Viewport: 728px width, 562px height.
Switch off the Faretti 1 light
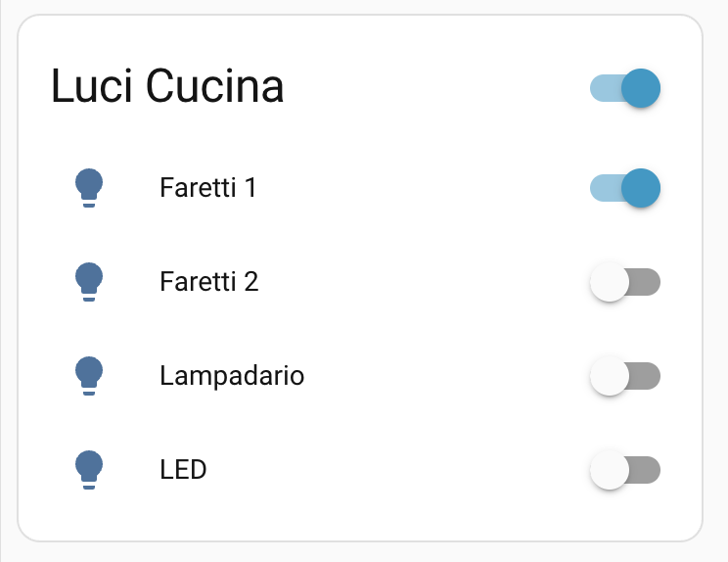(625, 188)
